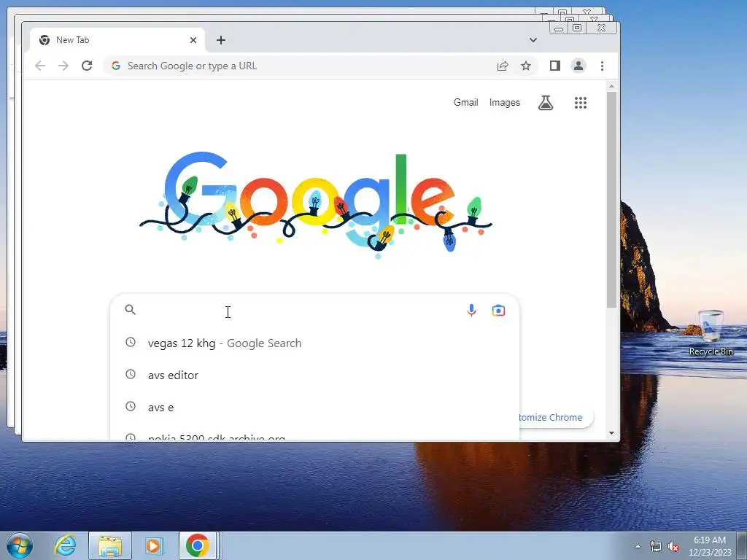The width and height of the screenshot is (747, 560).
Task: Open the clock showing 6:19 AM
Action: [709, 545]
